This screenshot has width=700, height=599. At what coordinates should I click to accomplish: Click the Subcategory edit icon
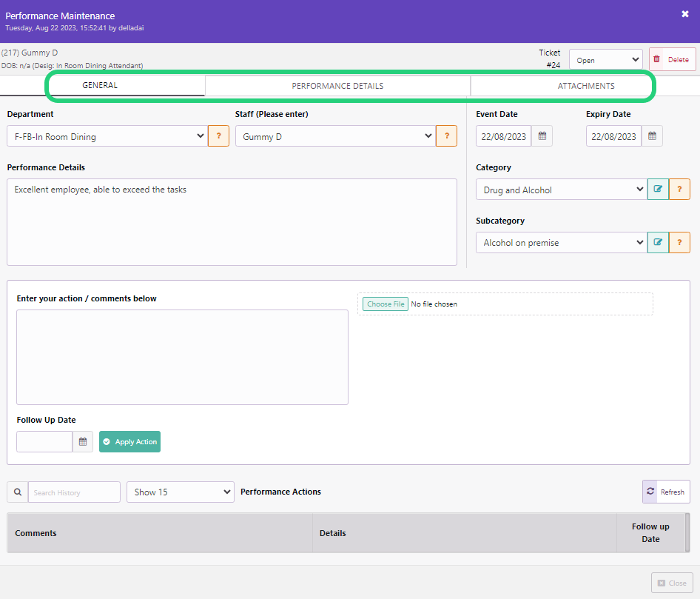pos(658,242)
